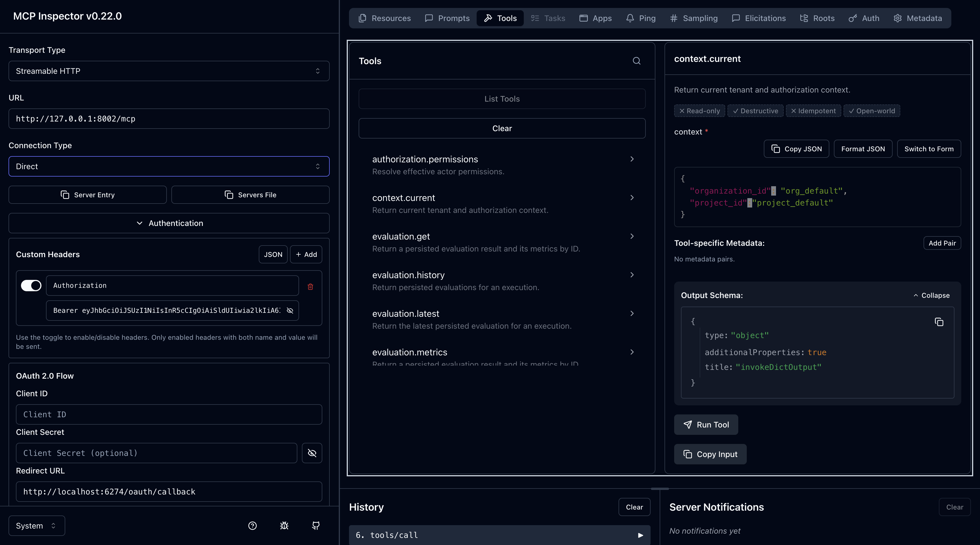980x545 pixels.
Task: Switch to the Prompts tab
Action: [447, 18]
